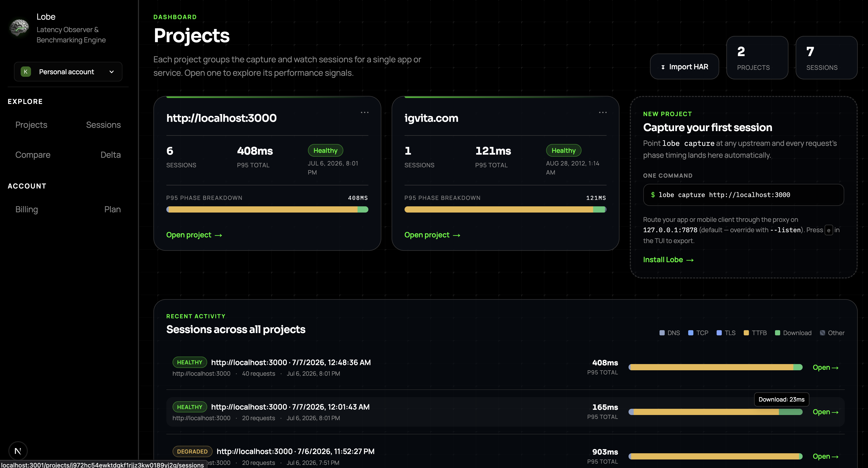The height and width of the screenshot is (468, 868).
Task: Click the DNS legend swatch
Action: [662, 333]
